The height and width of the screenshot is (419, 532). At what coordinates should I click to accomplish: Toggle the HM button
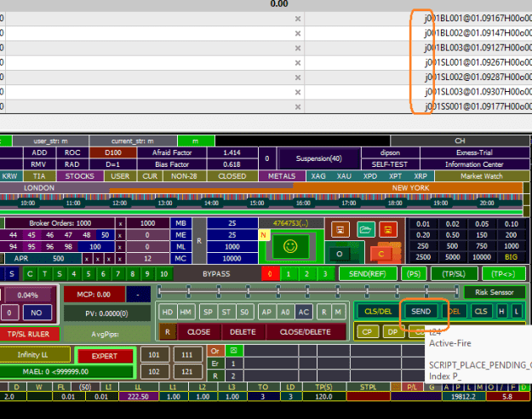click(186, 312)
